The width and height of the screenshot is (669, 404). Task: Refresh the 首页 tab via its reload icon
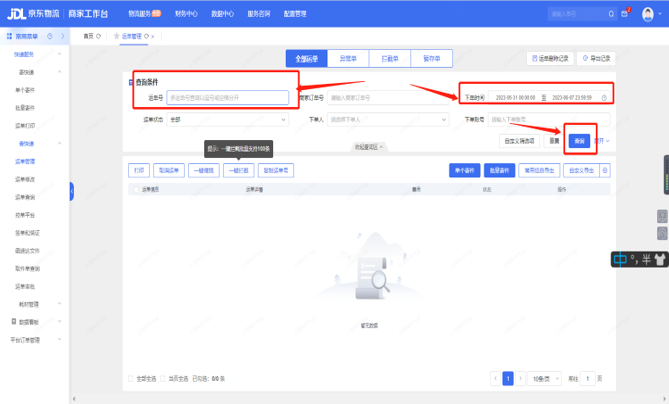pos(99,36)
